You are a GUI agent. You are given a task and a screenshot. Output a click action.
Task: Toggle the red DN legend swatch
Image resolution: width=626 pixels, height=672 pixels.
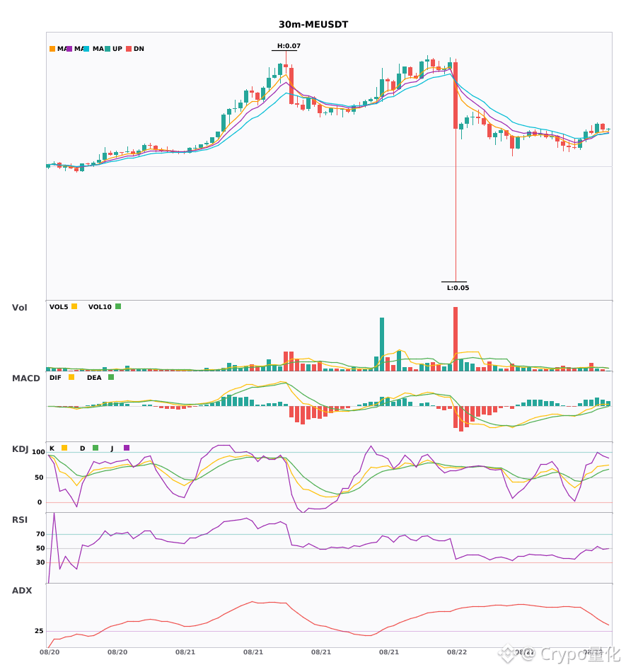tap(129, 49)
